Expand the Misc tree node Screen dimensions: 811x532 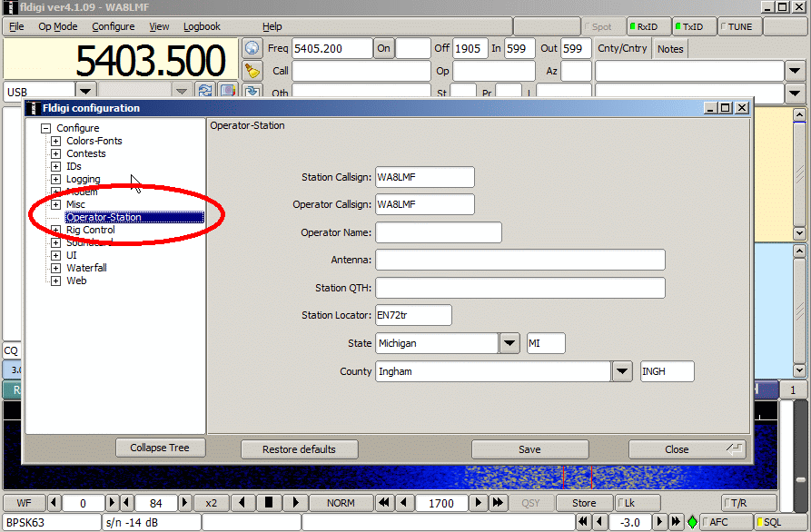tap(56, 204)
